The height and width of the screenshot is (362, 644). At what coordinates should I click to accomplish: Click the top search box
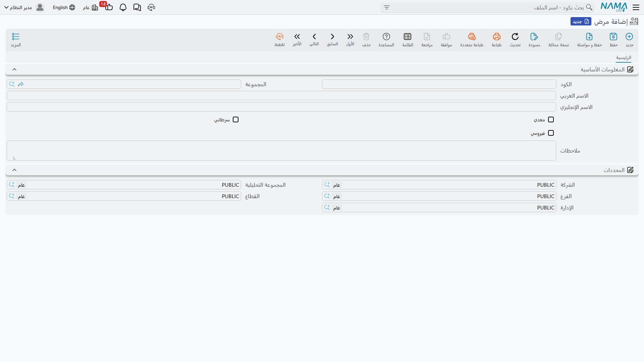click(x=487, y=7)
